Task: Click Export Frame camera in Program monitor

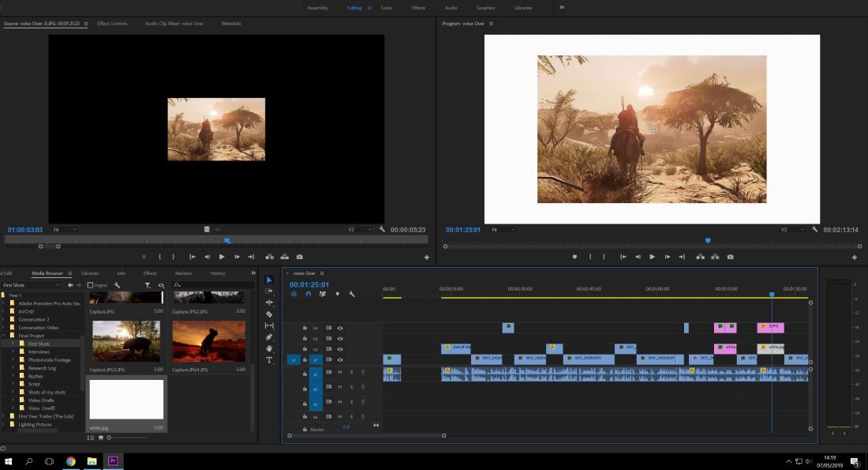Action: [730, 257]
